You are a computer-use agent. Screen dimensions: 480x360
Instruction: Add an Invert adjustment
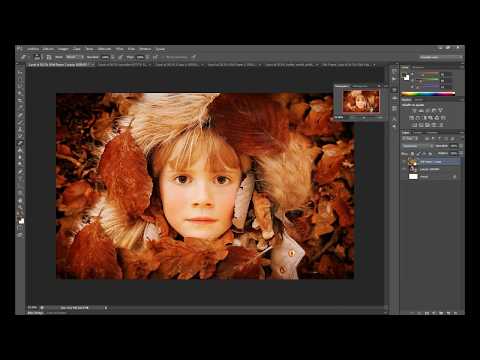[414, 125]
